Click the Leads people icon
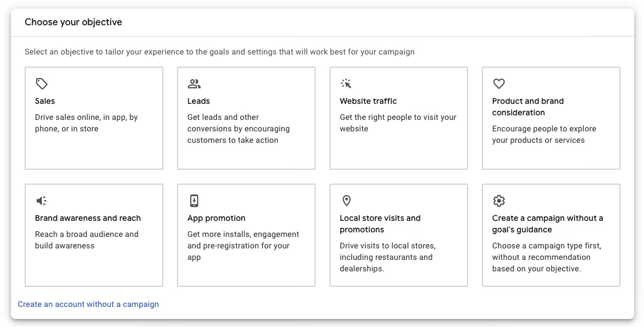This screenshot has height=327, width=644. coord(194,84)
